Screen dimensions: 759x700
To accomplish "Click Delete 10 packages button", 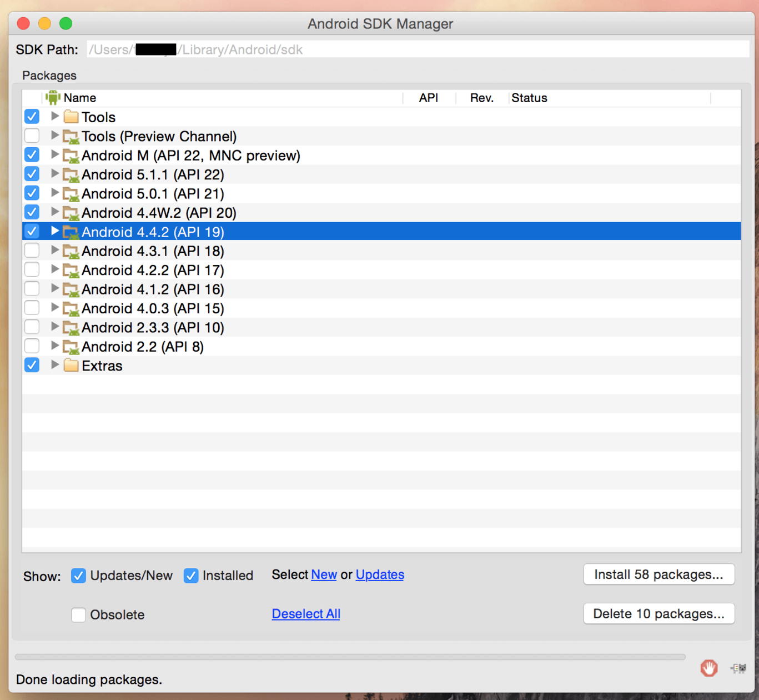I will click(x=659, y=614).
